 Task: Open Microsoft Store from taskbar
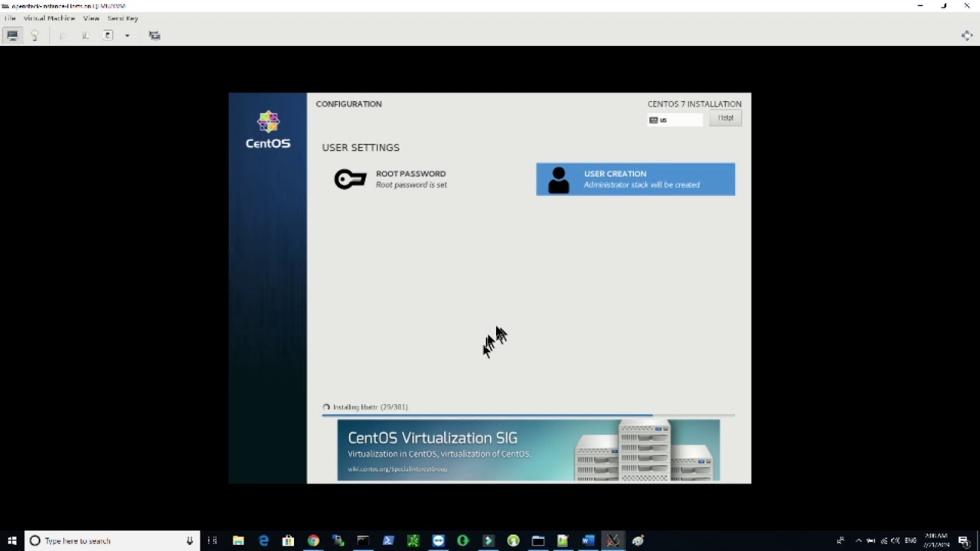point(288,540)
